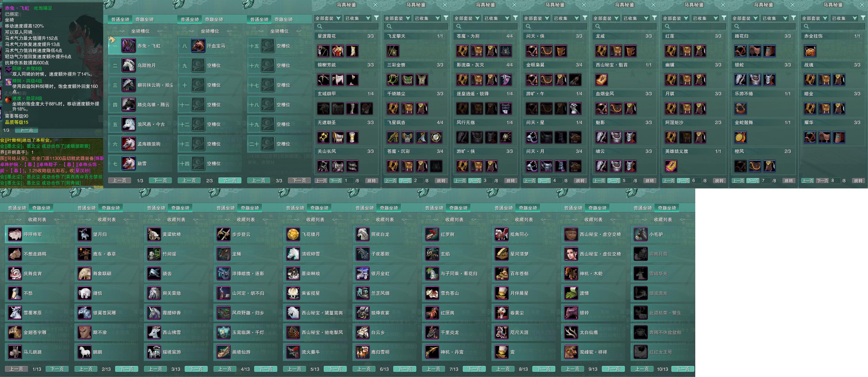Click the 金翅苍宇雕 eagle icon

coord(15,332)
